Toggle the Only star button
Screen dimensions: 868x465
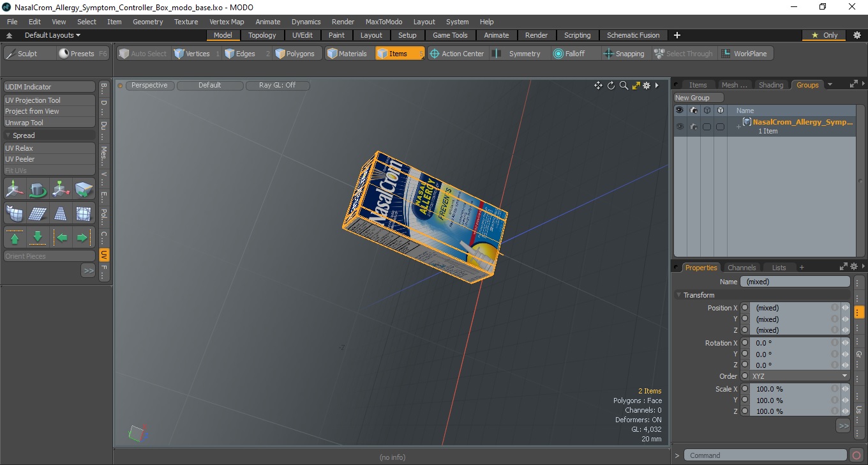(824, 35)
